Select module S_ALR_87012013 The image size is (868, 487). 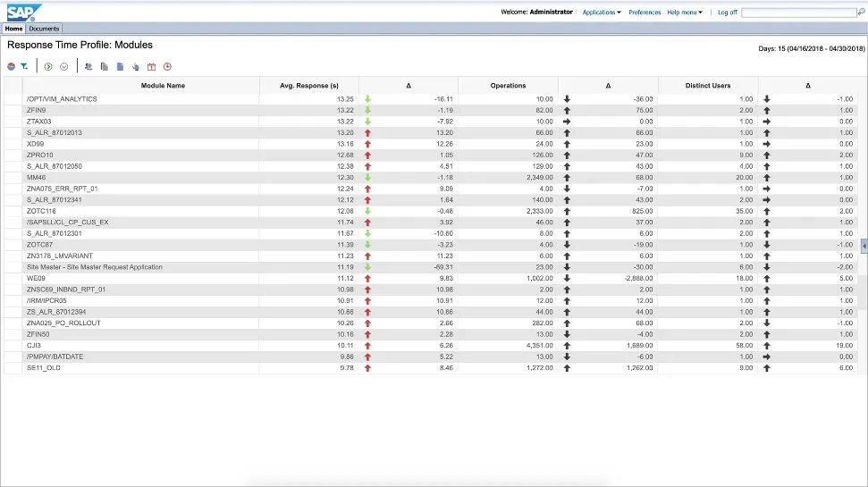[x=55, y=133]
